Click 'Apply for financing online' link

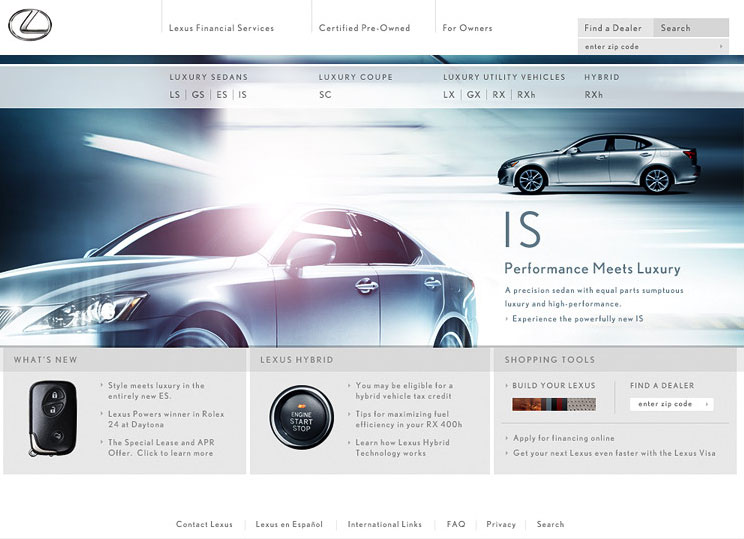[x=563, y=438]
